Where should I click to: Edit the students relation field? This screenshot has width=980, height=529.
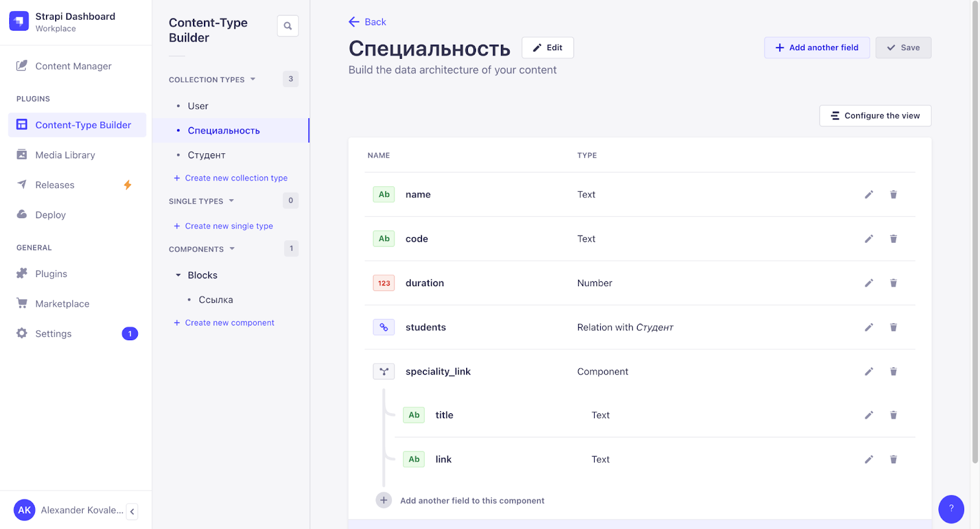869,327
